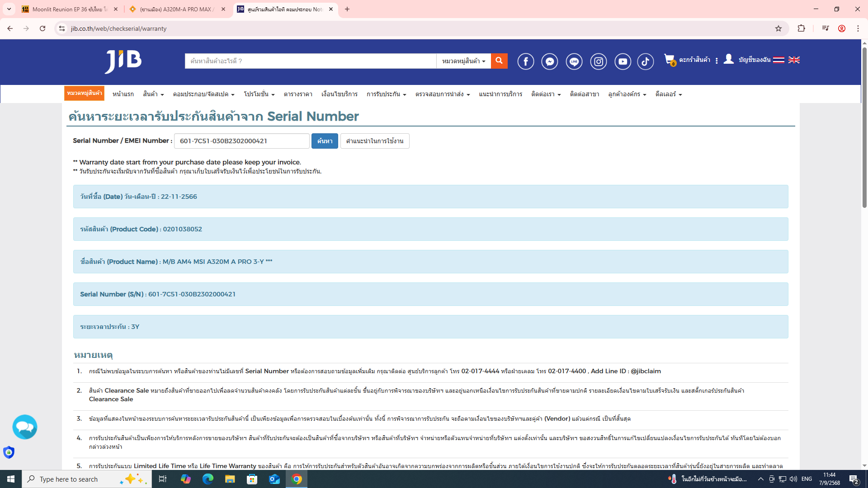This screenshot has width=868, height=488.
Task: Expand ลูกค้าองค์กร menu dropdown
Action: coord(627,94)
